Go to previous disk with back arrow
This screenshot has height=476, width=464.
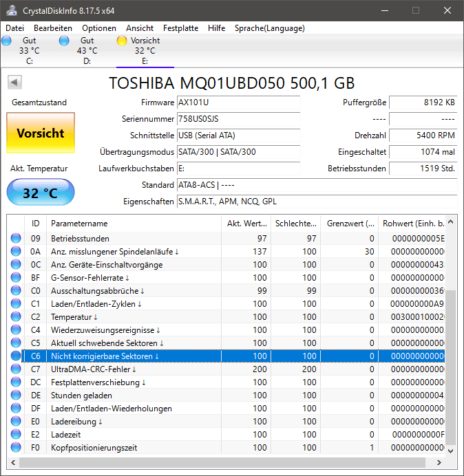pos(14,82)
